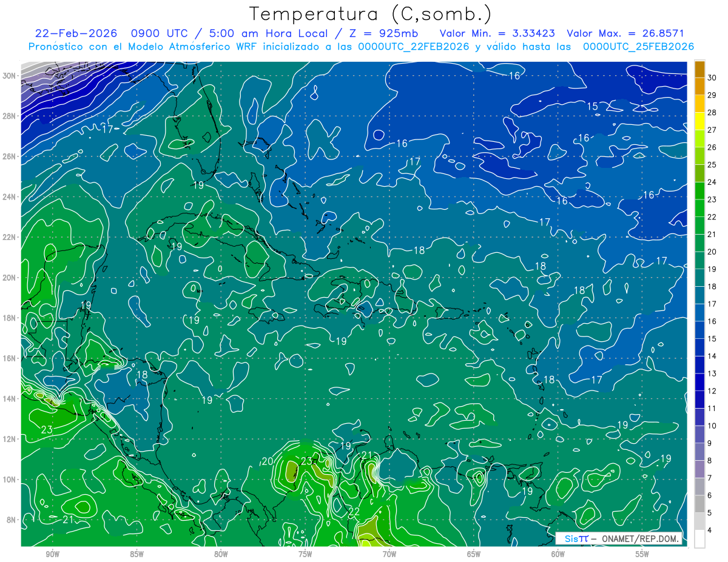Click colorbar scale label "24"
This screenshot has width=728, height=562.
(x=712, y=182)
